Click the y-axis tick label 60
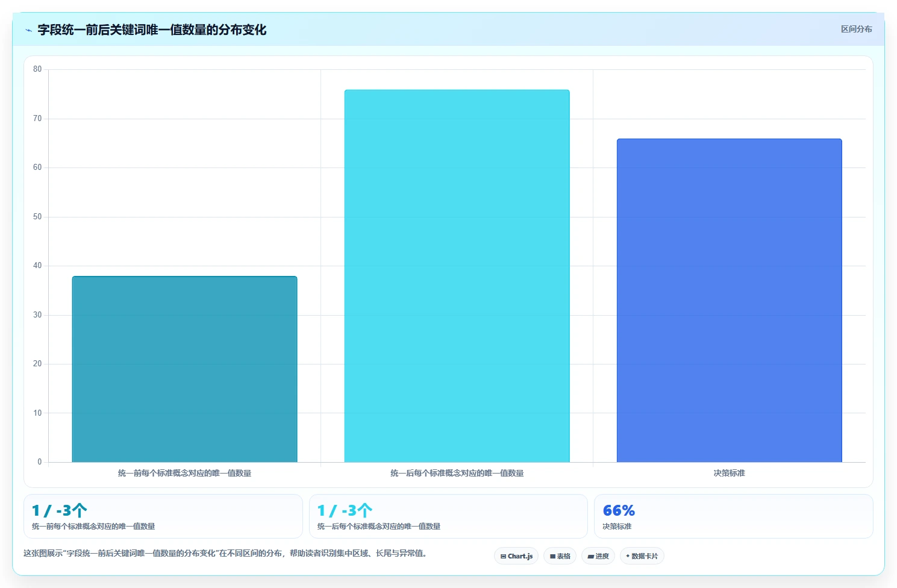Screen dimensions: 897x588 (37, 167)
